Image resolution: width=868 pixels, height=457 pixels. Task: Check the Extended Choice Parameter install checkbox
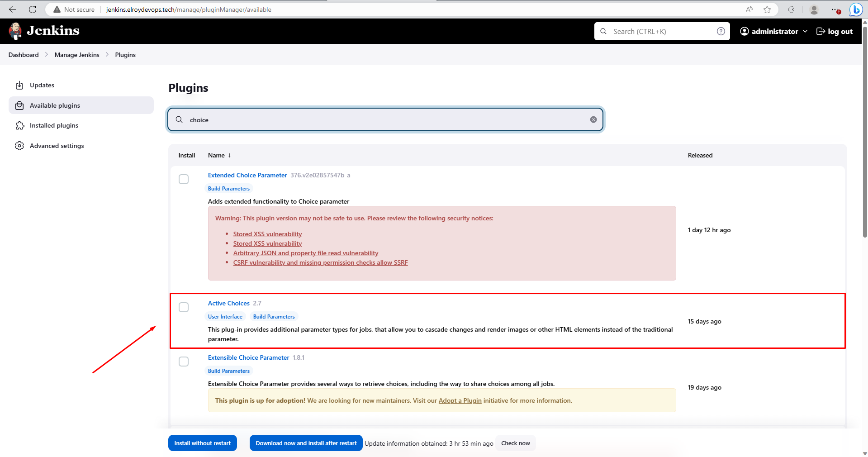pyautogui.click(x=184, y=179)
